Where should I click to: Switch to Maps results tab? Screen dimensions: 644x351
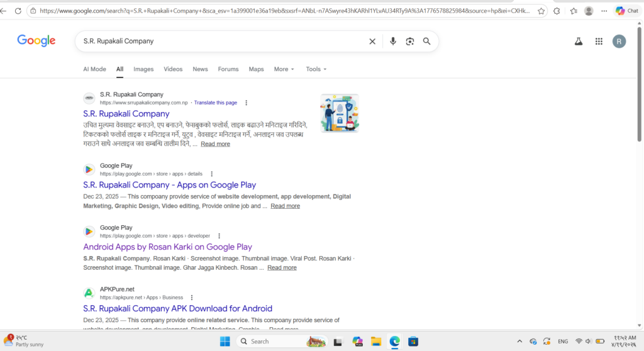(x=257, y=69)
